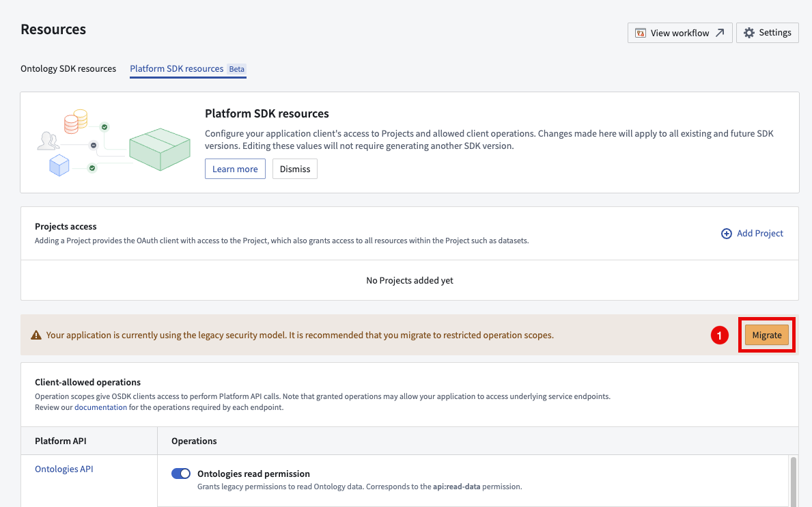The width and height of the screenshot is (812, 507).
Task: Click the View workflow button
Action: coord(680,32)
